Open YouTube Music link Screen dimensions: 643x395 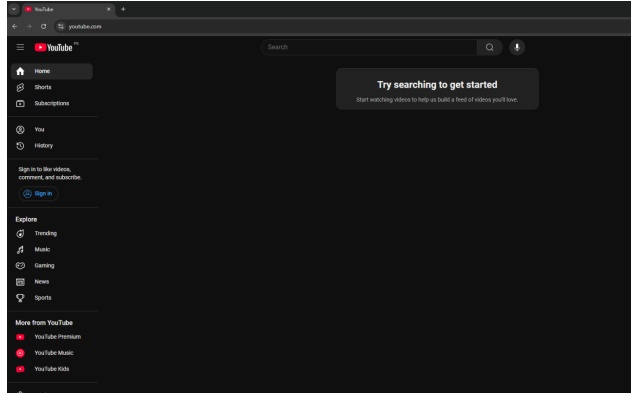click(x=52, y=353)
